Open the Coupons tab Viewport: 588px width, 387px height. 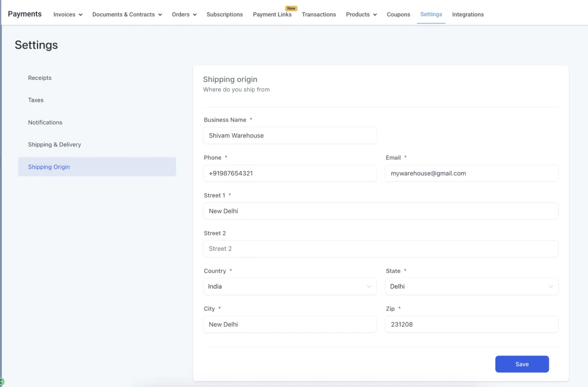pyautogui.click(x=398, y=15)
